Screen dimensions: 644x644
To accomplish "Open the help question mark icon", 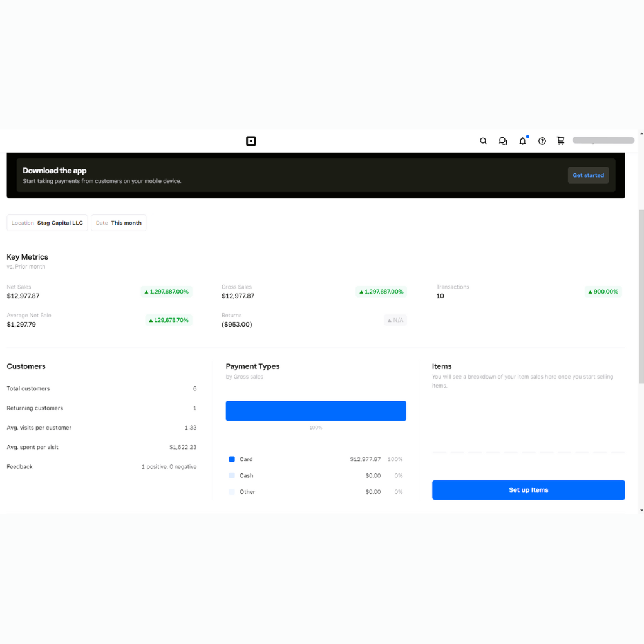I will point(542,141).
